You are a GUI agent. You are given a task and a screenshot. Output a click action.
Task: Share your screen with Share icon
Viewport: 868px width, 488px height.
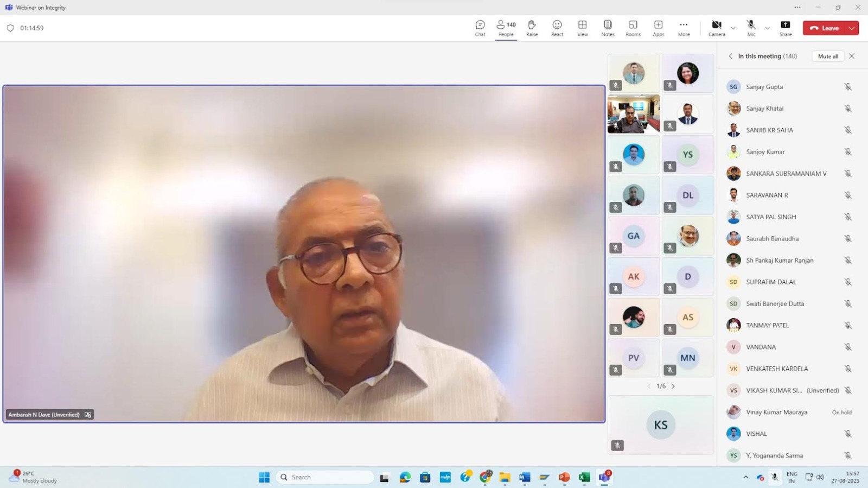[785, 28]
